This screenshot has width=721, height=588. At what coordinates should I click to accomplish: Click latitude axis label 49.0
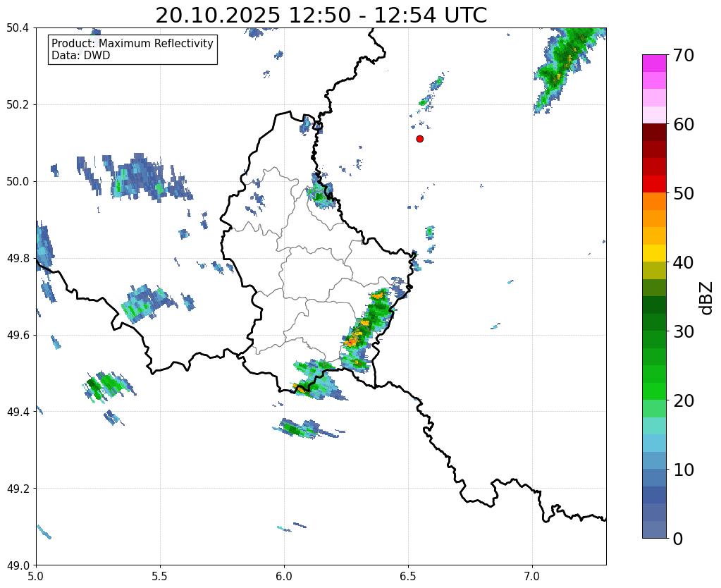coord(18,565)
